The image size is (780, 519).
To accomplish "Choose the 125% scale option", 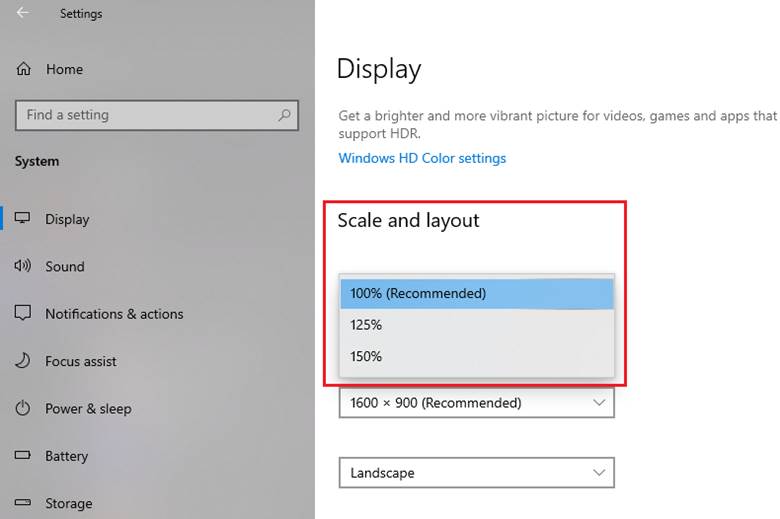I will 476,325.
